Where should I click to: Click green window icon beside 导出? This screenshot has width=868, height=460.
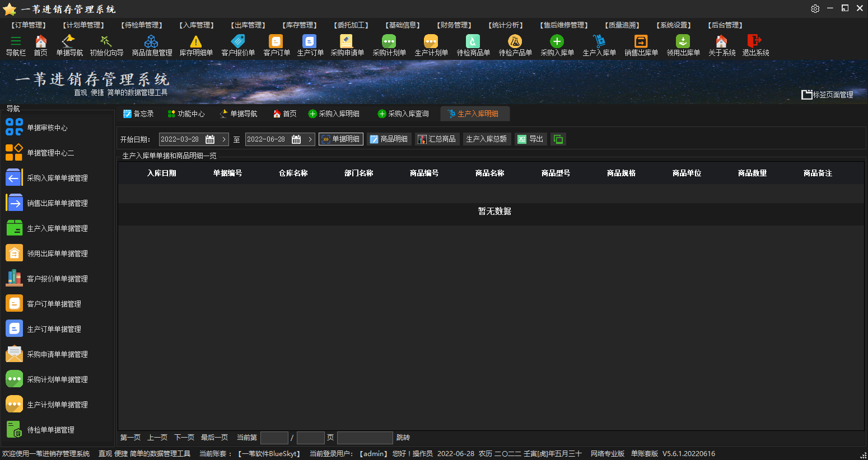pyautogui.click(x=558, y=139)
